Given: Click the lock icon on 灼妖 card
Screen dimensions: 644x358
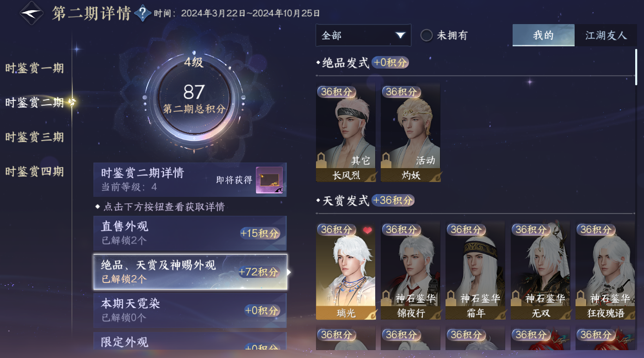Looking at the screenshot, I should point(386,160).
